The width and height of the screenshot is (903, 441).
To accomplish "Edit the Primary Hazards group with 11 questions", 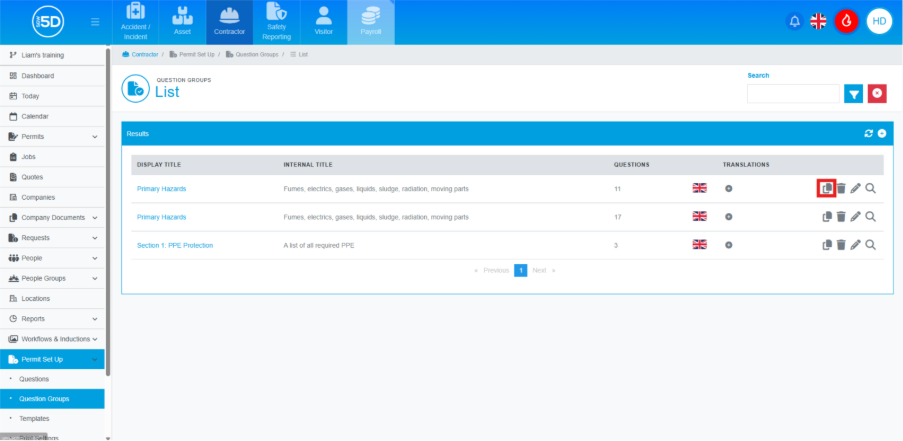I will coord(856,188).
